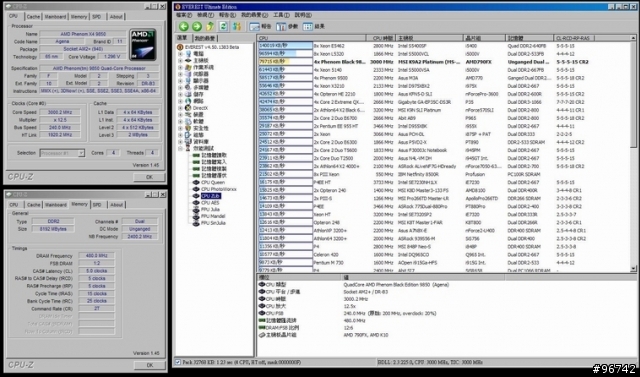Collapse the 效能測試 benchmark tree node
This screenshot has width=640, height=377.
(180, 149)
